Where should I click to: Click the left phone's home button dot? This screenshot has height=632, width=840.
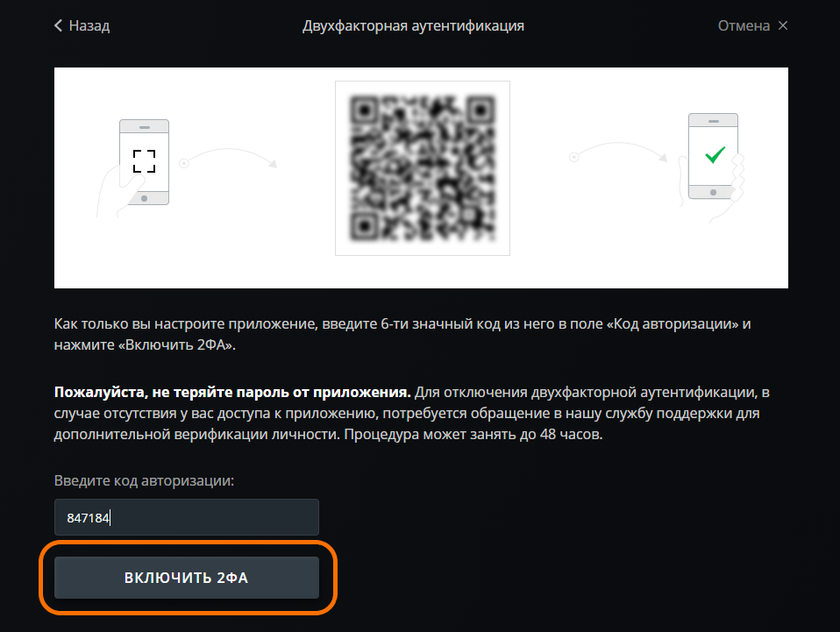point(144,198)
